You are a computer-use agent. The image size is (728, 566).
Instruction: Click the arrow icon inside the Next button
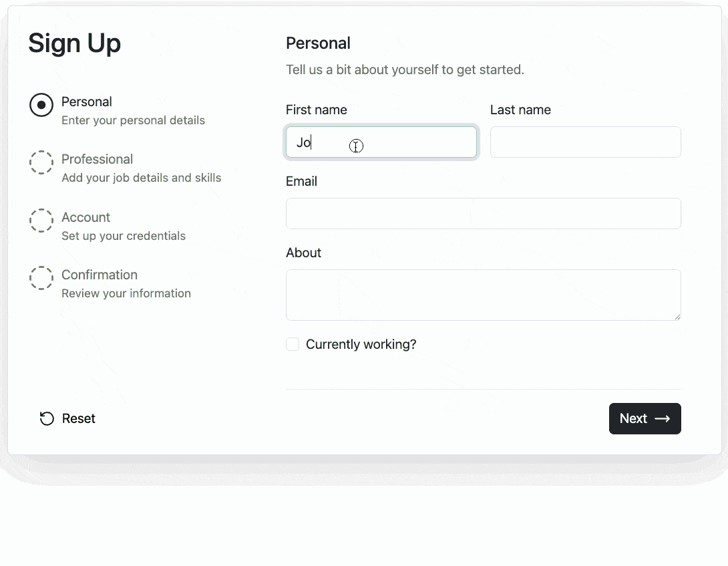[x=662, y=418]
